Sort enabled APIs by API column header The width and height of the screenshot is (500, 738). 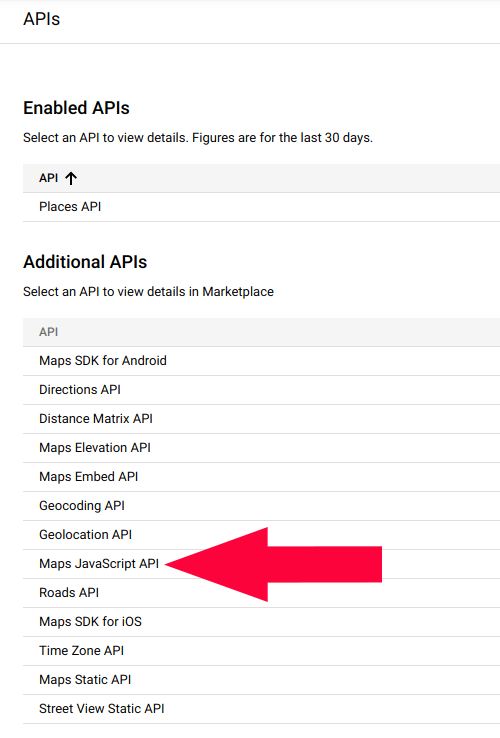click(x=48, y=178)
